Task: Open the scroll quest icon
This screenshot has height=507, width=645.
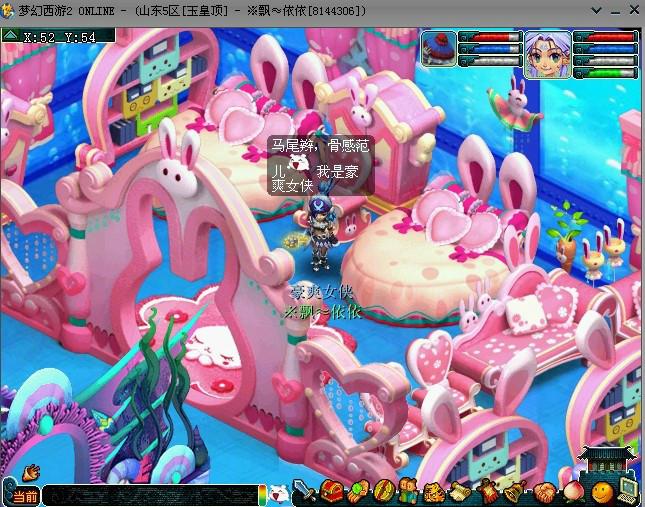Action: [460, 492]
